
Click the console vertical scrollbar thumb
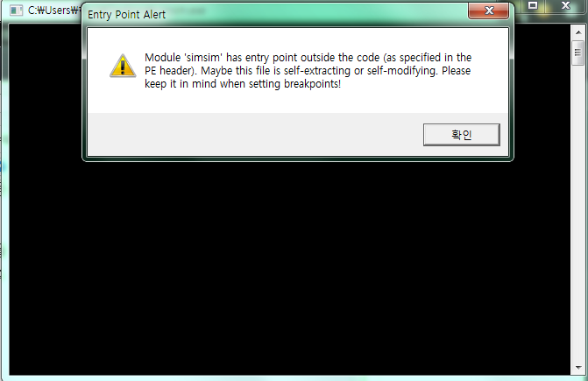[x=577, y=53]
